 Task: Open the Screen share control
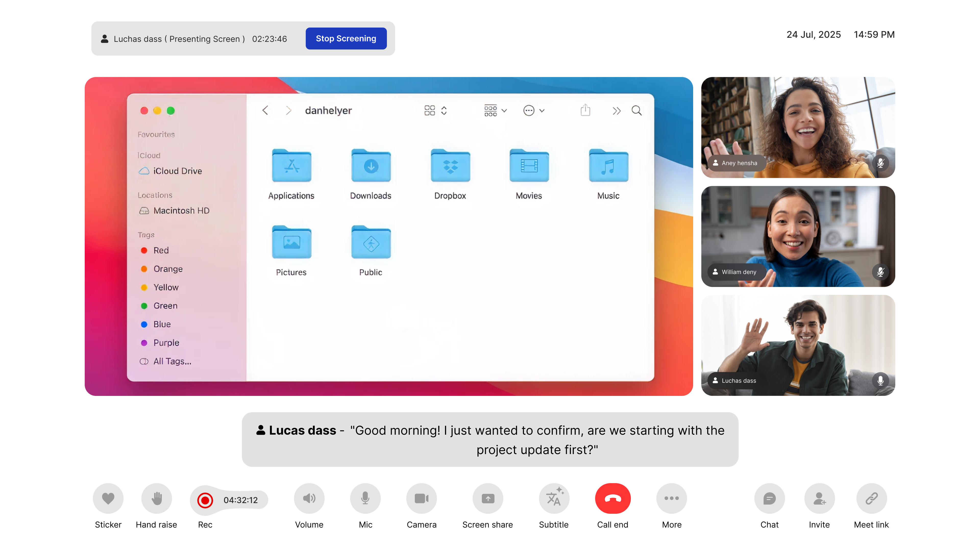487,498
